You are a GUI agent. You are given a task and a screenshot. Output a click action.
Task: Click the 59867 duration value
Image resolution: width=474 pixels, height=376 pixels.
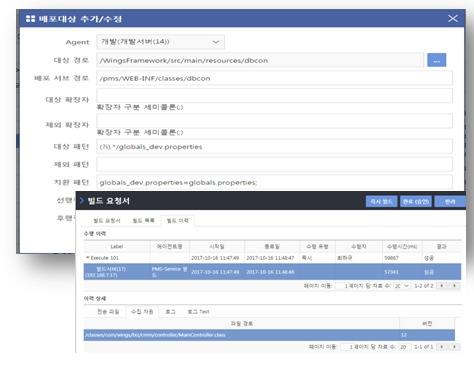[391, 258]
